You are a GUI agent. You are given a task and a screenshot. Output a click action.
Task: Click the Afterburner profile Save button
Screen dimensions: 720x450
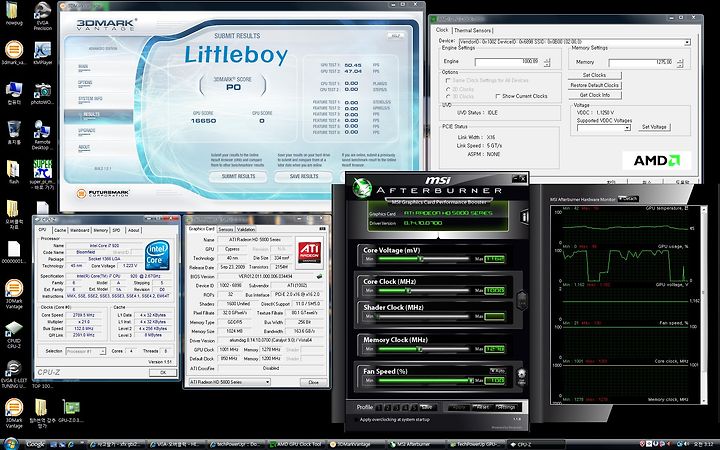(x=427, y=407)
